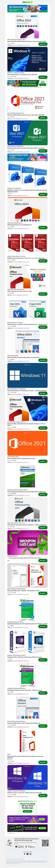Click View Deal below Groupon Gift Card
Viewport: 55px width, 868px height.
pos(43,560)
